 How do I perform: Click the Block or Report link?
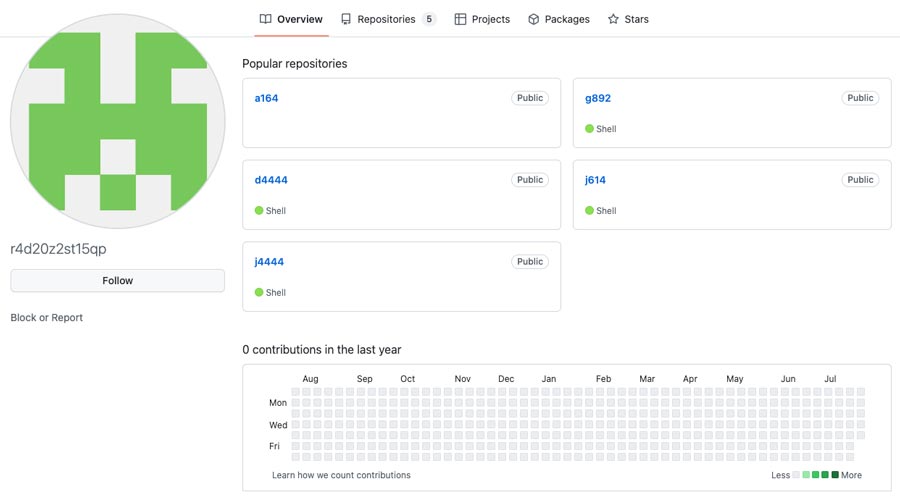46,317
